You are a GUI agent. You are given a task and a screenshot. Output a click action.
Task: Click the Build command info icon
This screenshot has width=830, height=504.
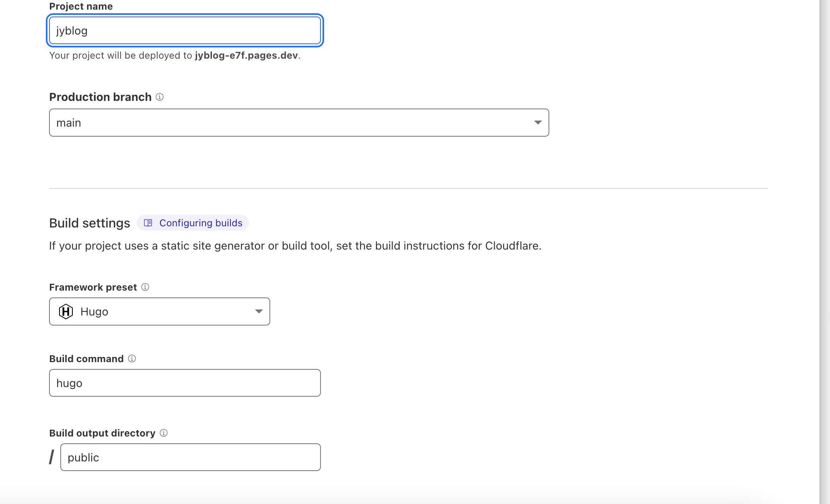tap(132, 359)
